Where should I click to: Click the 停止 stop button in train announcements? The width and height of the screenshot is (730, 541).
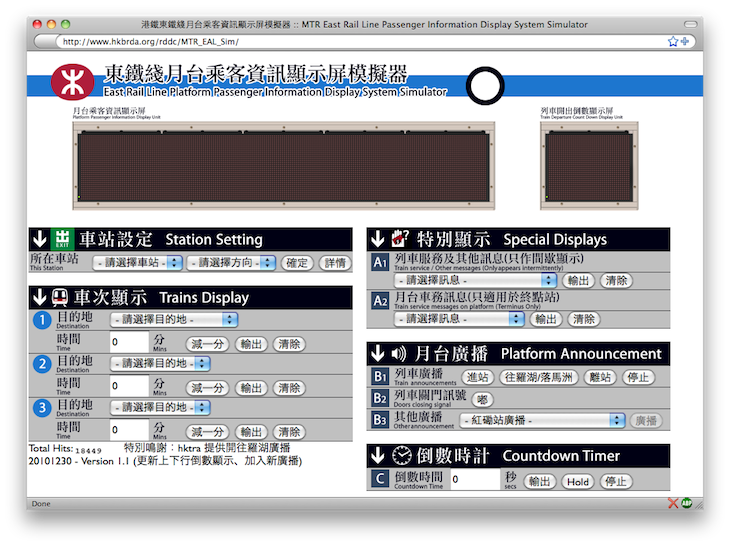pos(638,377)
